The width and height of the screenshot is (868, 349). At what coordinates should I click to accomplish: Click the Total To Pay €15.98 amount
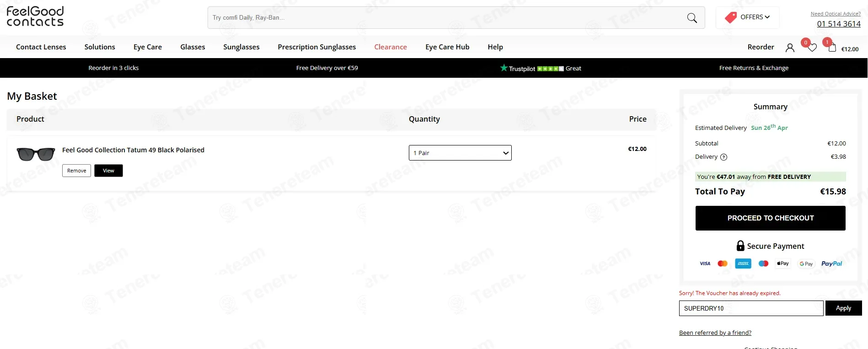[833, 192]
